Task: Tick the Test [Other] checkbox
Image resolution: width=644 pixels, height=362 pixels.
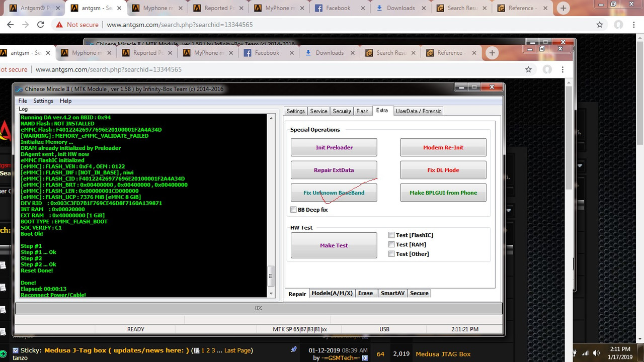Action: 391,254
